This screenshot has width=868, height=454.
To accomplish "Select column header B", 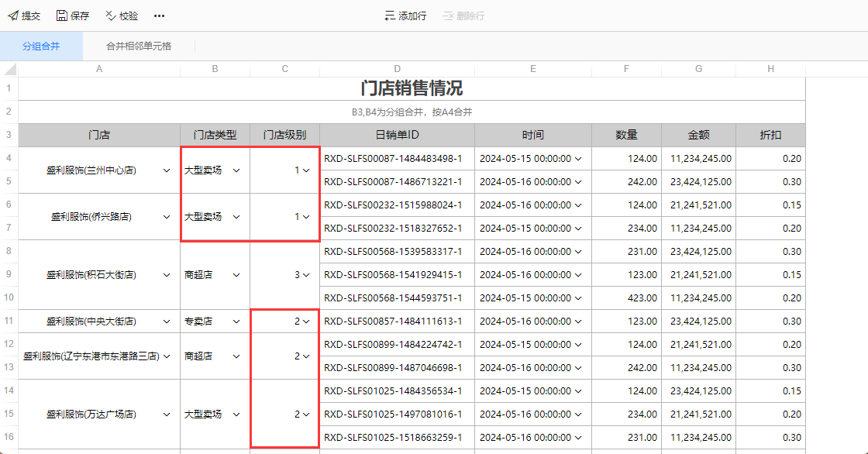I will 214,68.
